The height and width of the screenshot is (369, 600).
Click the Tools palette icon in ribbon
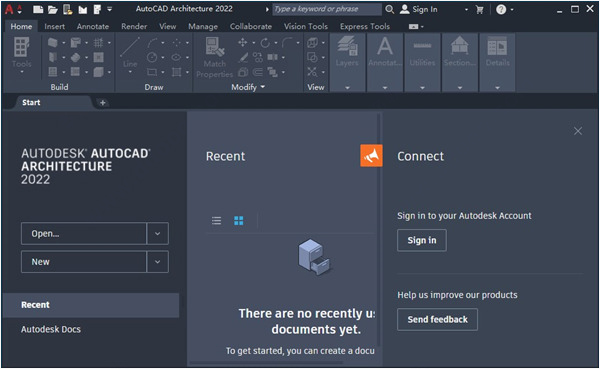21,47
